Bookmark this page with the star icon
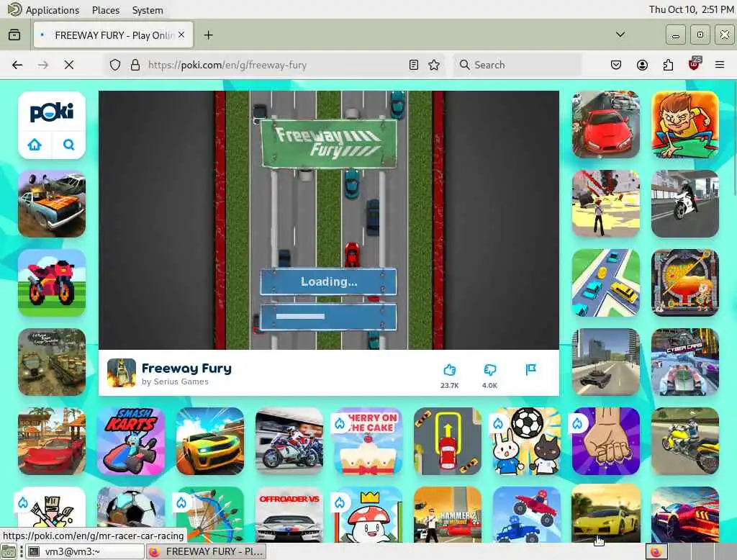Image resolution: width=737 pixels, height=560 pixels. [434, 65]
